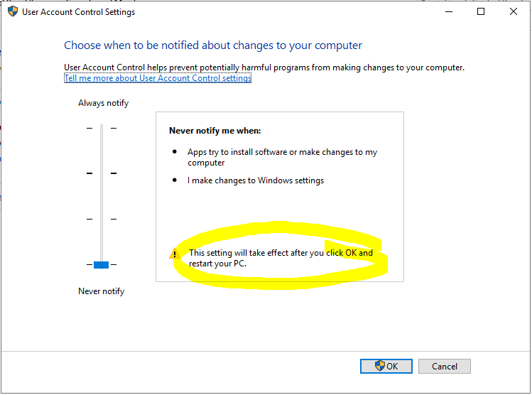The width and height of the screenshot is (532, 395).
Task: Click the OK button with shield
Action: tap(386, 366)
